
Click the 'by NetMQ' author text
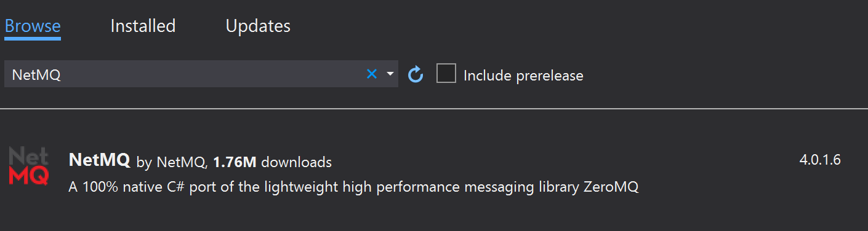tap(171, 162)
